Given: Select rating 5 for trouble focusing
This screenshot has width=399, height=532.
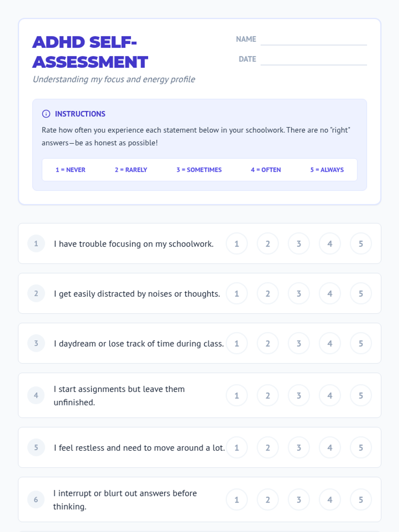Looking at the screenshot, I should (x=361, y=244).
